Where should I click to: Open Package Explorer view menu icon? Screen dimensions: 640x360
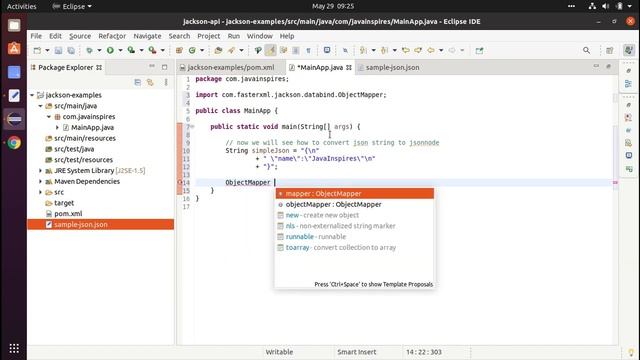point(166,82)
